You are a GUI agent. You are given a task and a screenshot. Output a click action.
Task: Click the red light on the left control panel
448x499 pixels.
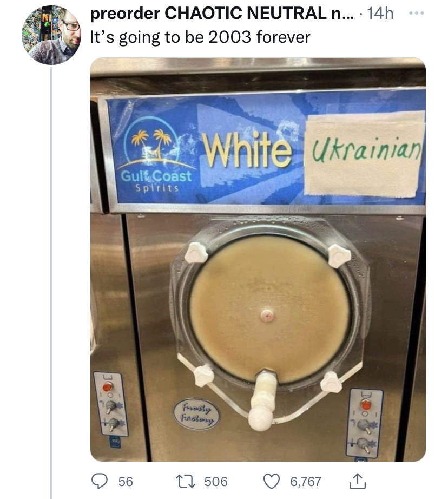coord(108,387)
